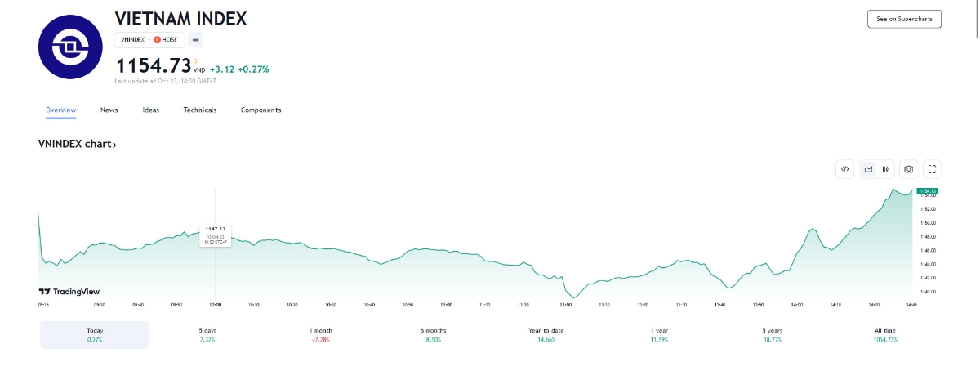Viewport: 980px width, 371px height.
Task: Switch to area chart style
Action: (x=868, y=169)
